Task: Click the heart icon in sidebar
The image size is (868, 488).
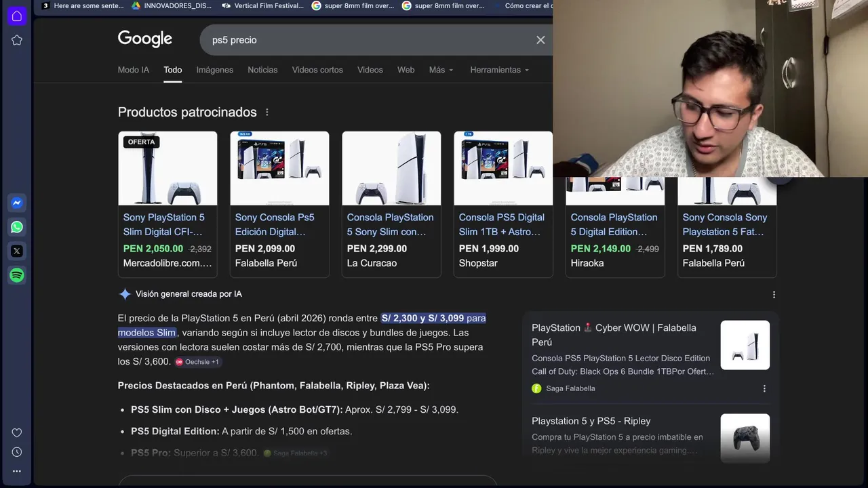Action: (x=17, y=432)
